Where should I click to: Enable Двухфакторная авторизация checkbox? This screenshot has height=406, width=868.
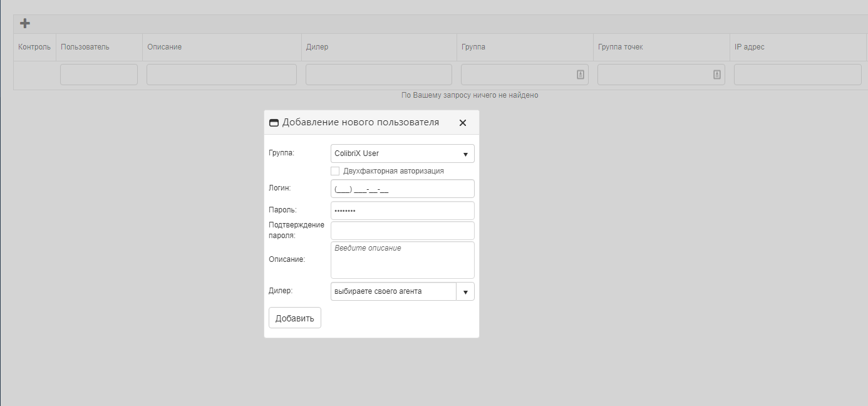point(335,171)
